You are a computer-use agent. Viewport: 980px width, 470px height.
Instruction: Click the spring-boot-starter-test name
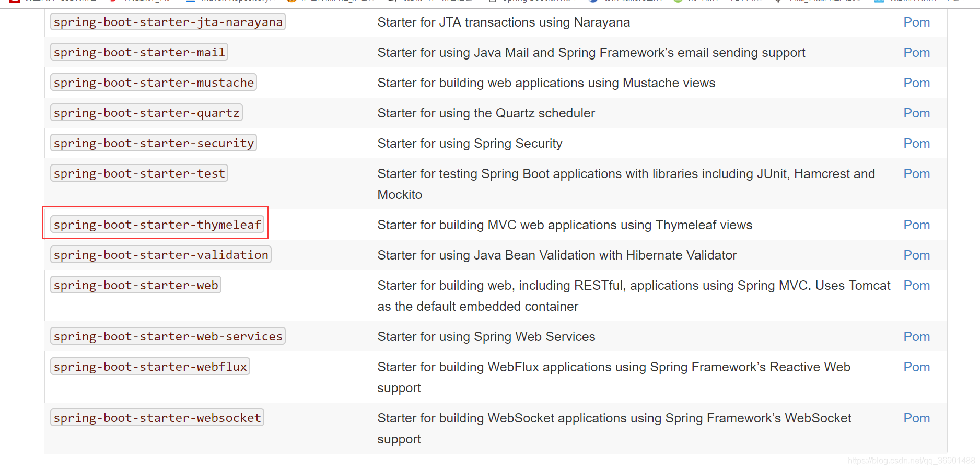pos(139,173)
